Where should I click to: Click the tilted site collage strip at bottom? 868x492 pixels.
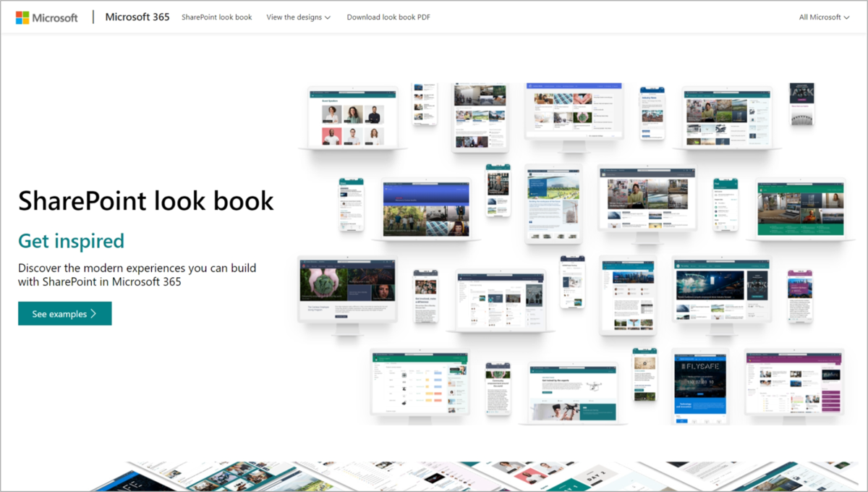434,478
